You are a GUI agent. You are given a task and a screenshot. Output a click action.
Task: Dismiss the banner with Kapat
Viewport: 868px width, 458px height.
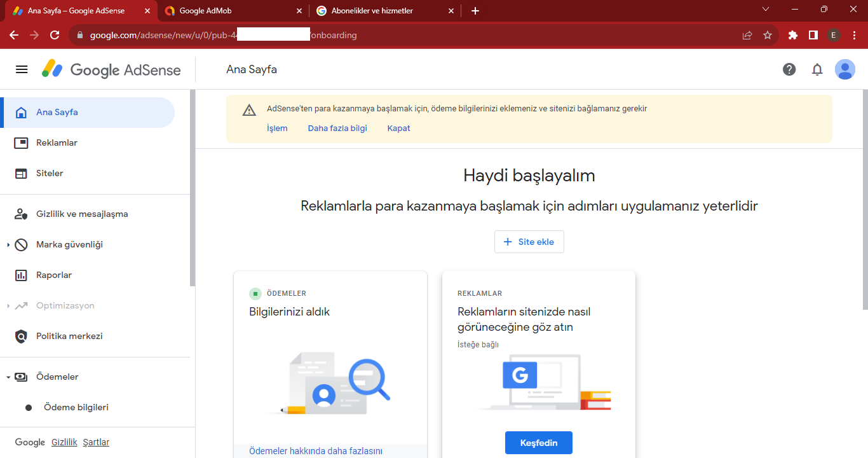(399, 128)
